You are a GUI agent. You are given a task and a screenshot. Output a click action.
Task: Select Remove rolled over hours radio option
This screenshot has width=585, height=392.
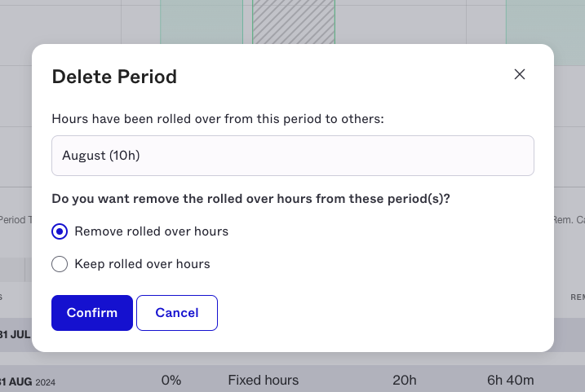60,231
